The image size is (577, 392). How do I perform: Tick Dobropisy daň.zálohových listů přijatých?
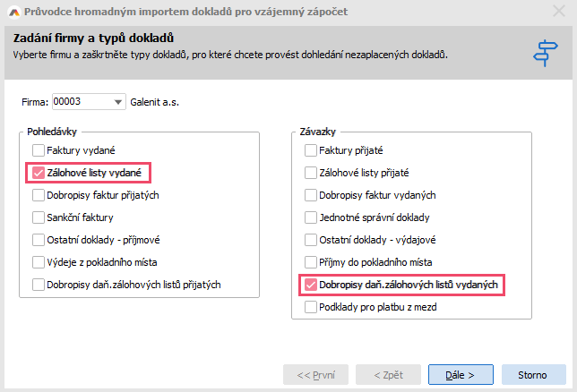pyautogui.click(x=39, y=285)
